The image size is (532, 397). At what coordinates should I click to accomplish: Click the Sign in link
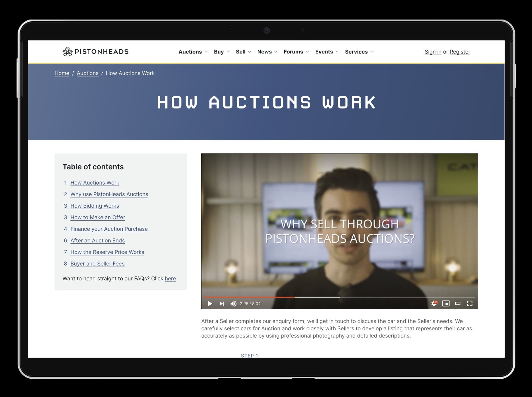pos(433,52)
